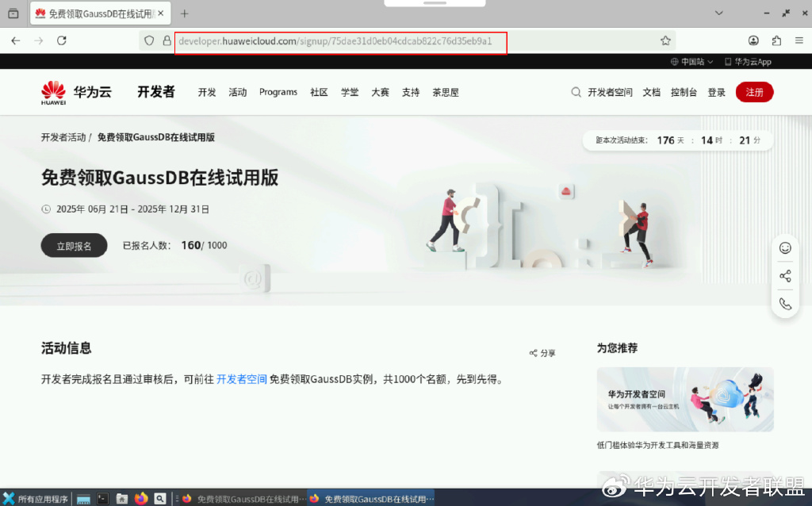
Task: Bookmark this page with the star icon
Action: [665, 41]
